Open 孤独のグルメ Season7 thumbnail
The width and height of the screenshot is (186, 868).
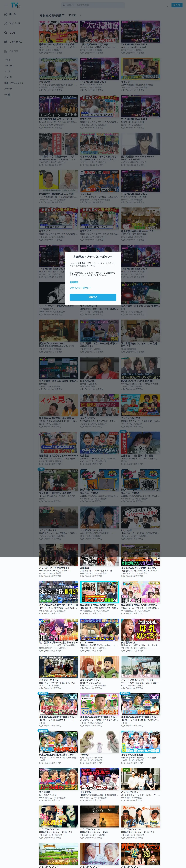(58, 331)
